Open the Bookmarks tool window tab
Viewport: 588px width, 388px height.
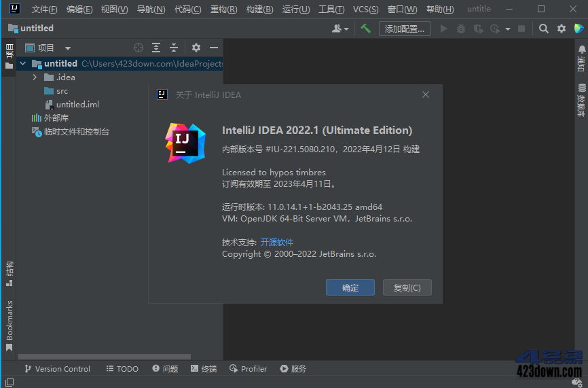coord(10,325)
